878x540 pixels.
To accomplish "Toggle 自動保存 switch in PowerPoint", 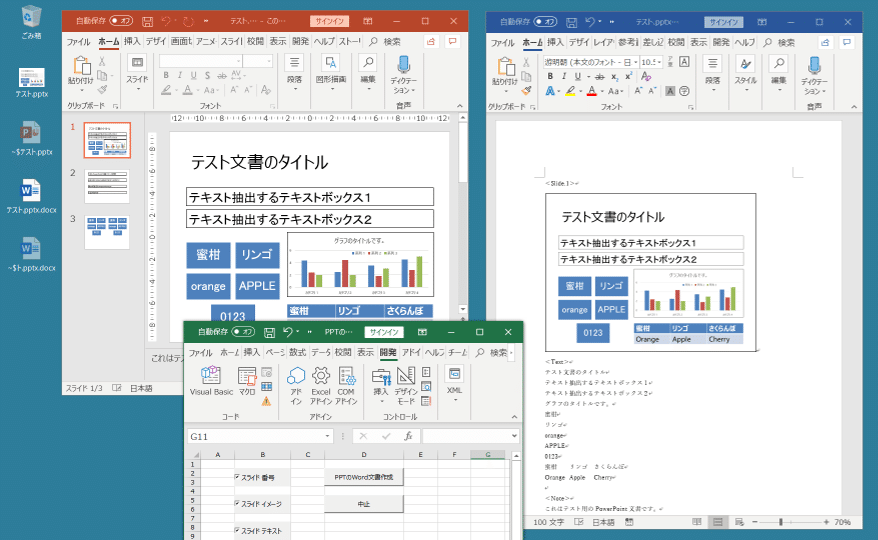I will click(121, 21).
